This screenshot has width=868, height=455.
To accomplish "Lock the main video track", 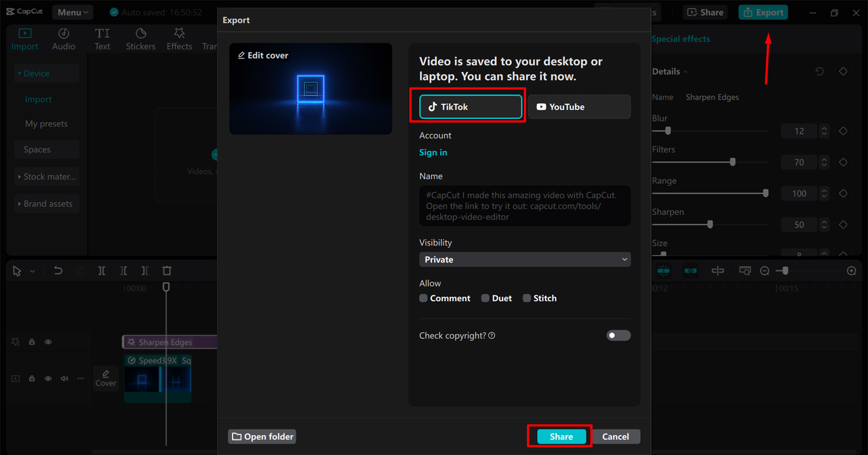I will click(x=32, y=379).
